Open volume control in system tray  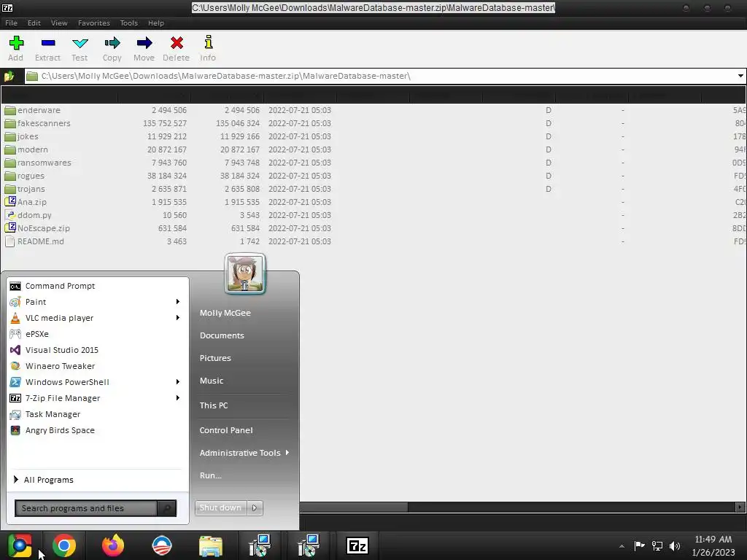click(675, 545)
